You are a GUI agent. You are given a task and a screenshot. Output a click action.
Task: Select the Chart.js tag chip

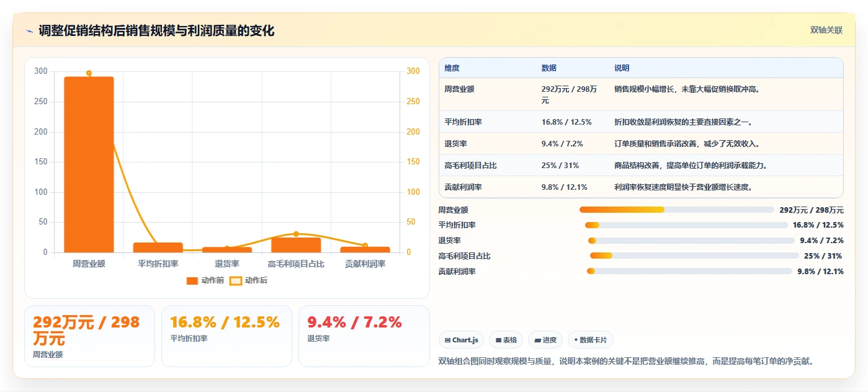(x=461, y=340)
